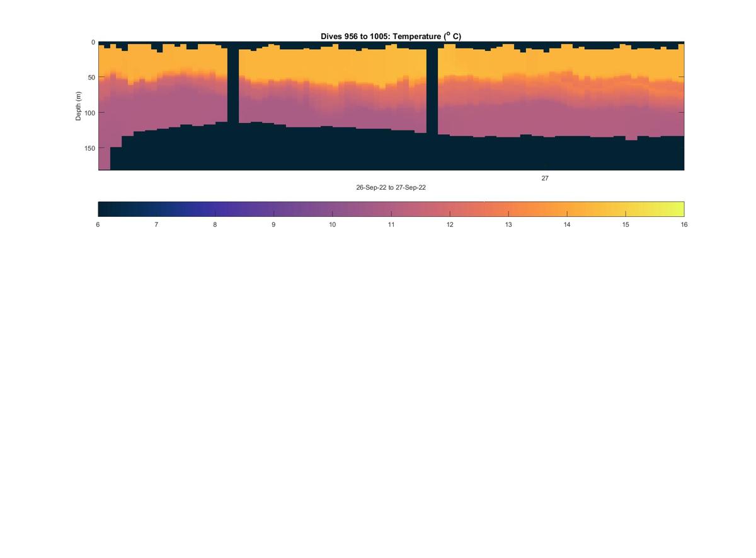Click the depth tick label '50'
This screenshot has width=756, height=558.
pos(91,78)
